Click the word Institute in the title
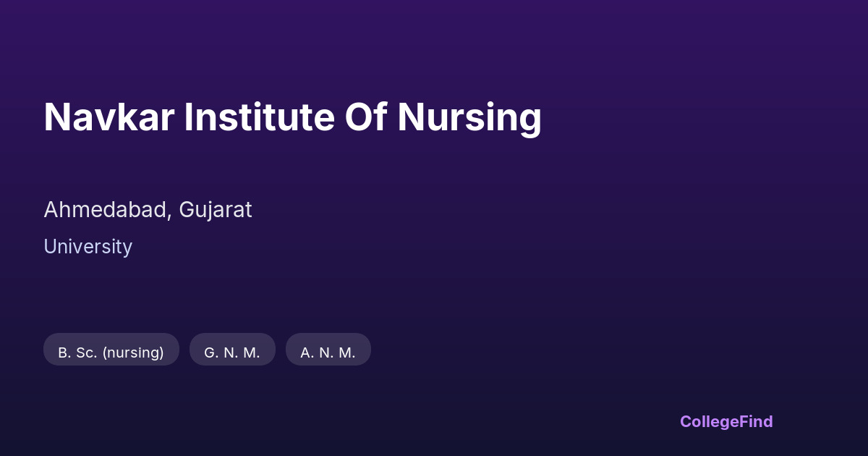Viewport: 868px width, 456px height. (259, 117)
